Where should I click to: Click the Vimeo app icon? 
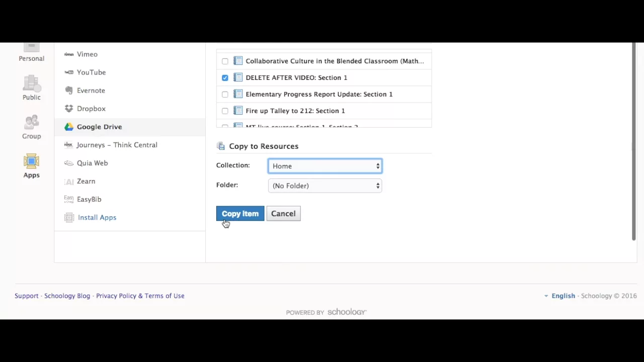pyautogui.click(x=69, y=54)
